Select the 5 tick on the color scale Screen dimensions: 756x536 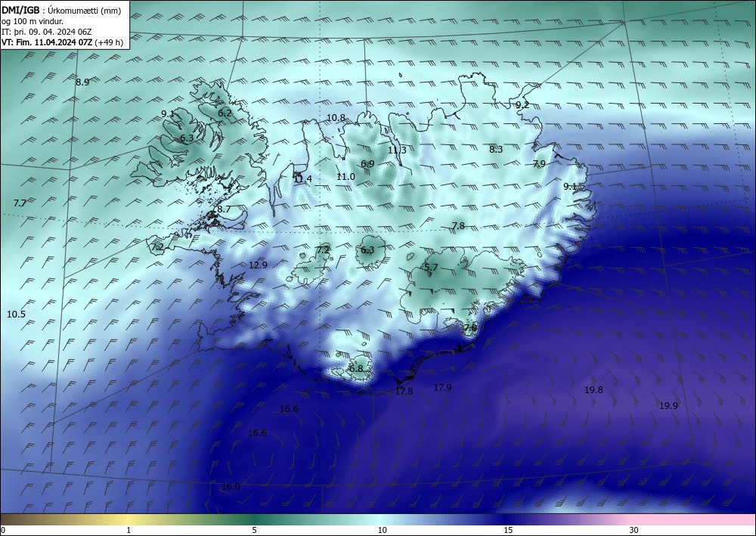point(254,530)
